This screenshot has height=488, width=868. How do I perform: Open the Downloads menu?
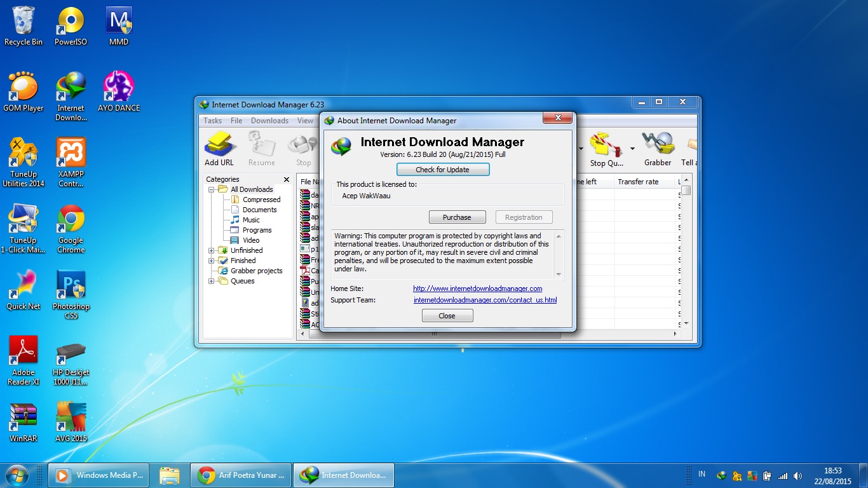[269, 121]
